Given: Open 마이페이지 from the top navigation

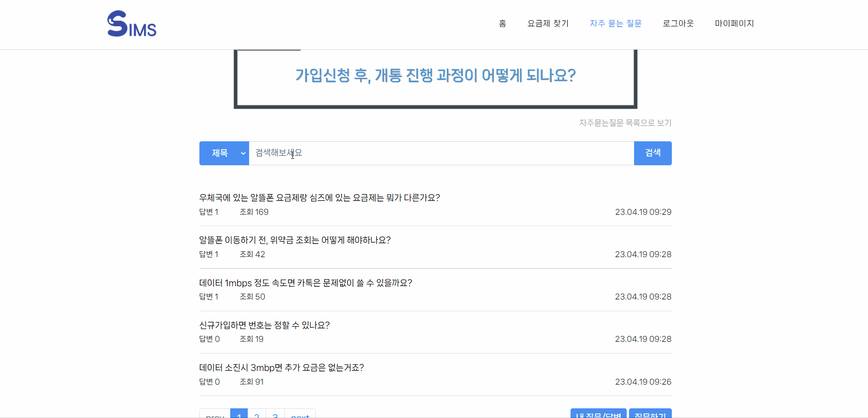Looking at the screenshot, I should 734,23.
